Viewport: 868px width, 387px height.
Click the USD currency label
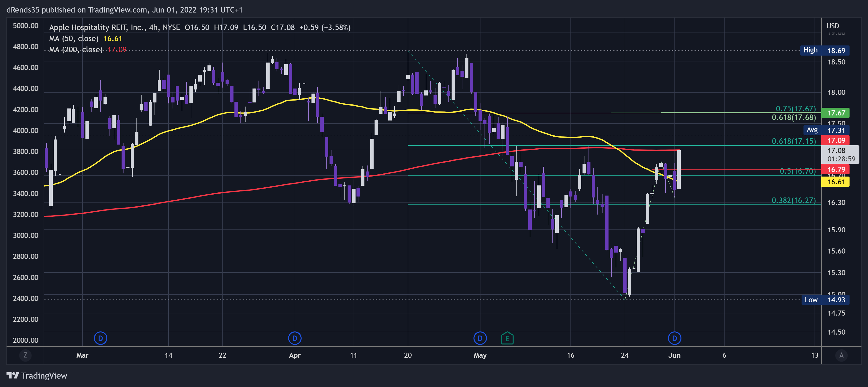pos(833,26)
